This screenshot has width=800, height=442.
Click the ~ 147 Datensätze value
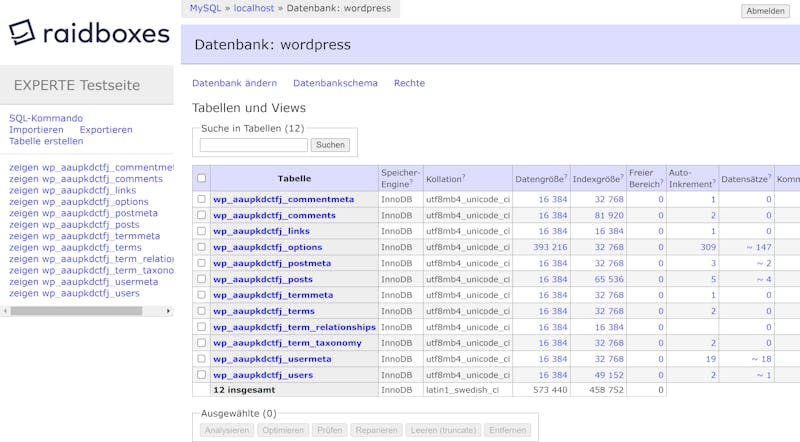(x=759, y=247)
